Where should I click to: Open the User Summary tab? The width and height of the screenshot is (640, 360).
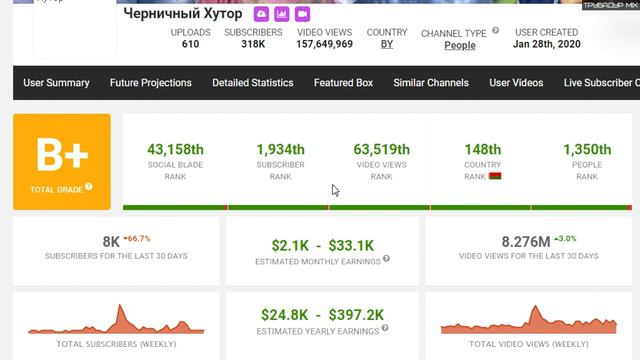56,83
